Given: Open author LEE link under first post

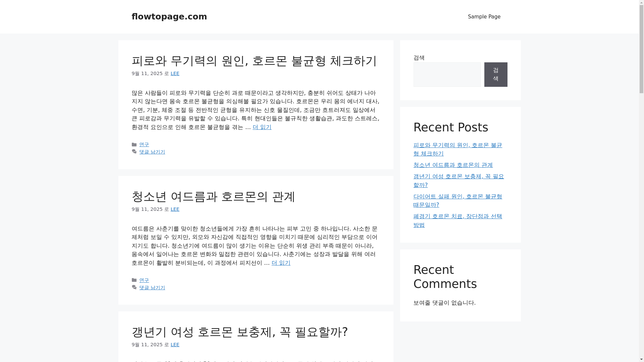Looking at the screenshot, I should tap(175, 73).
